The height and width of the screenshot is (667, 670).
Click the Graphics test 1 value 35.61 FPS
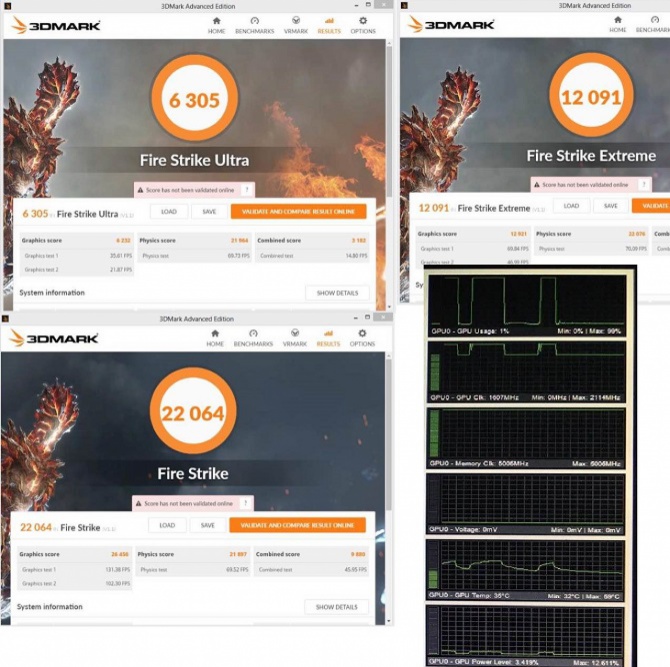pyautogui.click(x=121, y=256)
